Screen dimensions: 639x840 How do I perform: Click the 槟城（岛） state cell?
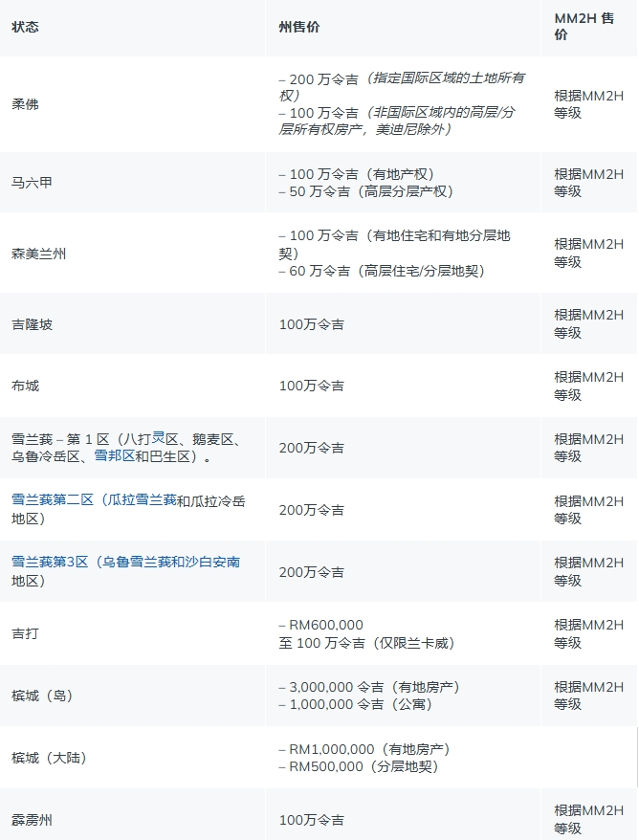click(x=42, y=696)
